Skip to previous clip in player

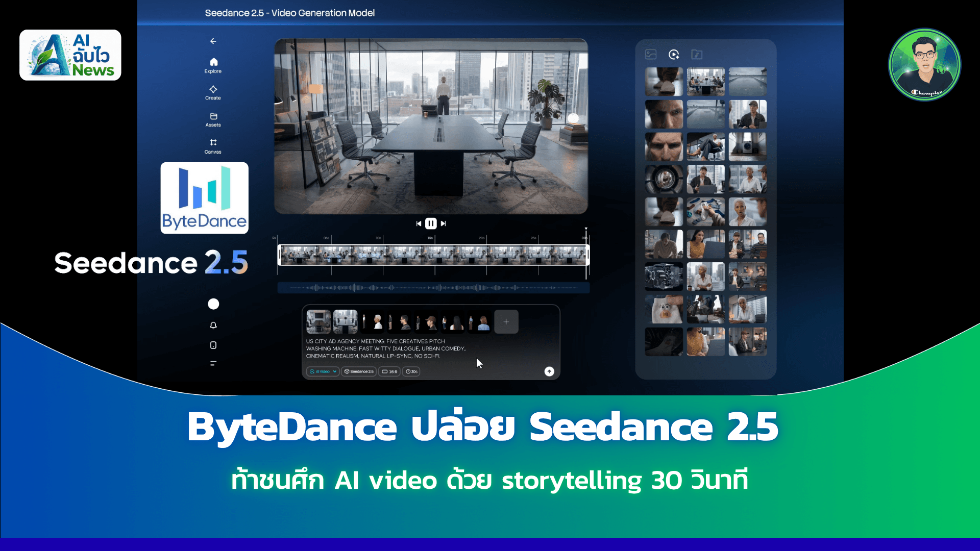419,223
